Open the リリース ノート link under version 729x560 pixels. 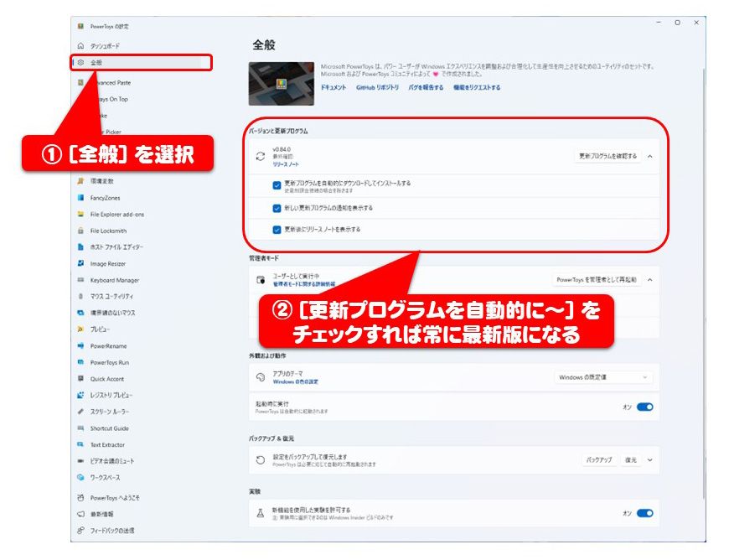[x=286, y=164]
